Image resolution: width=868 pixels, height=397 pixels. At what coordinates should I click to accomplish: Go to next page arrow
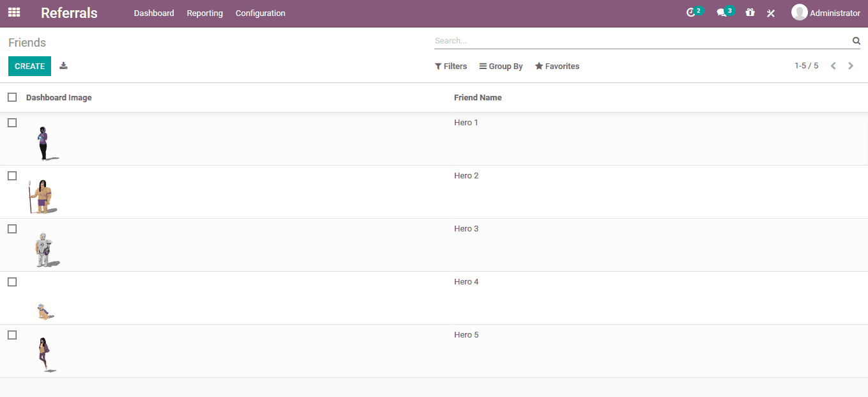pyautogui.click(x=851, y=66)
